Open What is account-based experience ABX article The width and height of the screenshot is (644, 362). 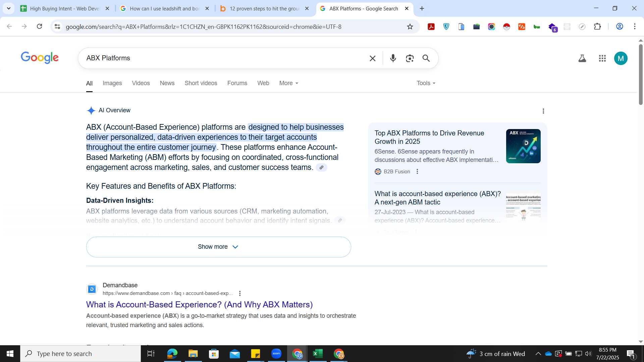click(437, 198)
